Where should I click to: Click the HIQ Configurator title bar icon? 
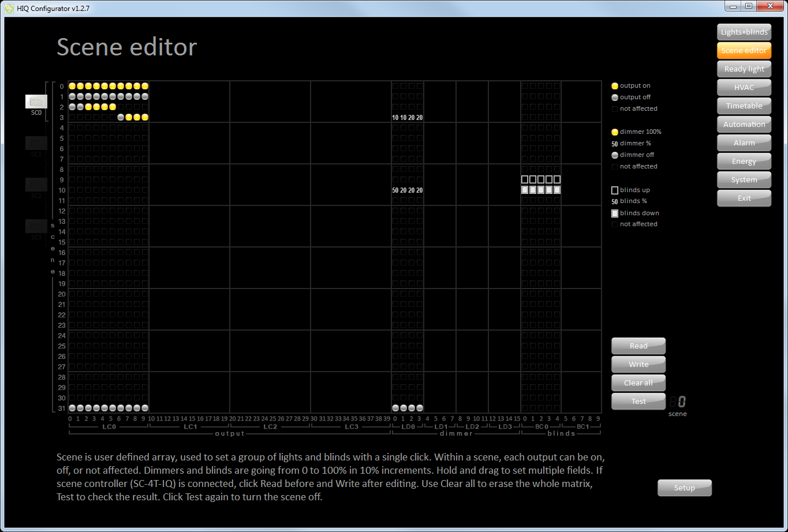coord(9,9)
